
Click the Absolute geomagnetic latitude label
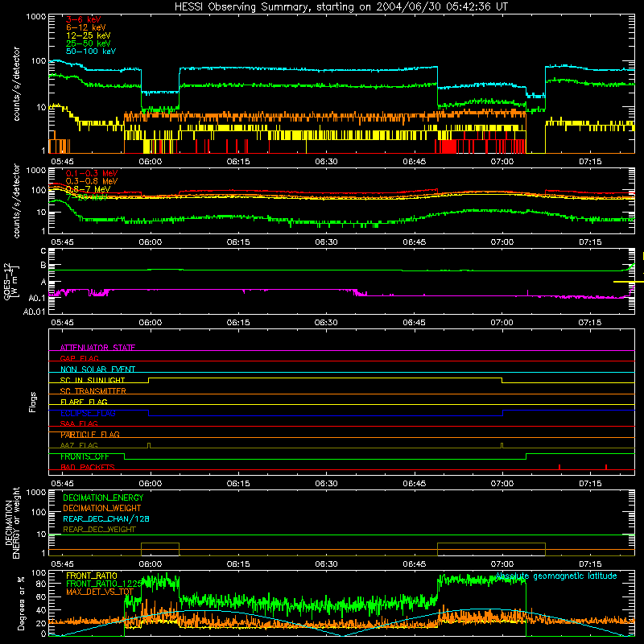(x=556, y=576)
